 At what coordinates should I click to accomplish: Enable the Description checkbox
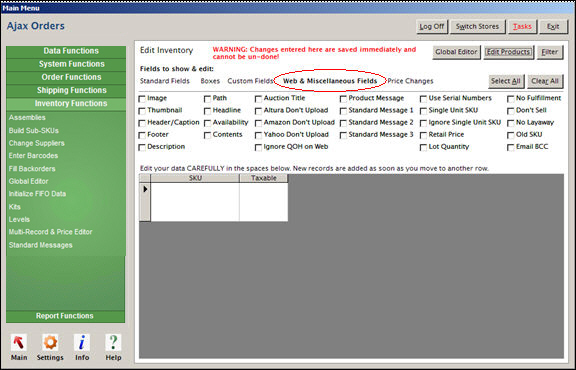(x=142, y=147)
